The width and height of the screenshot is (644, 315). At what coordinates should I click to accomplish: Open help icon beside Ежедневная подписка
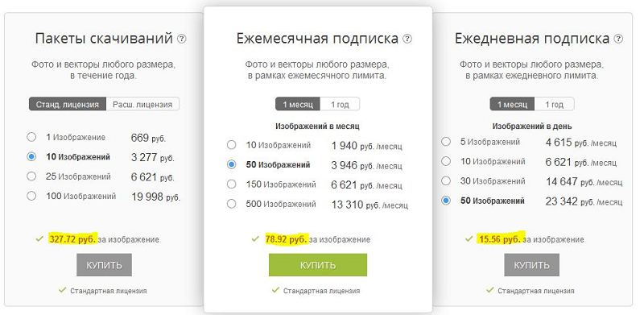point(618,39)
